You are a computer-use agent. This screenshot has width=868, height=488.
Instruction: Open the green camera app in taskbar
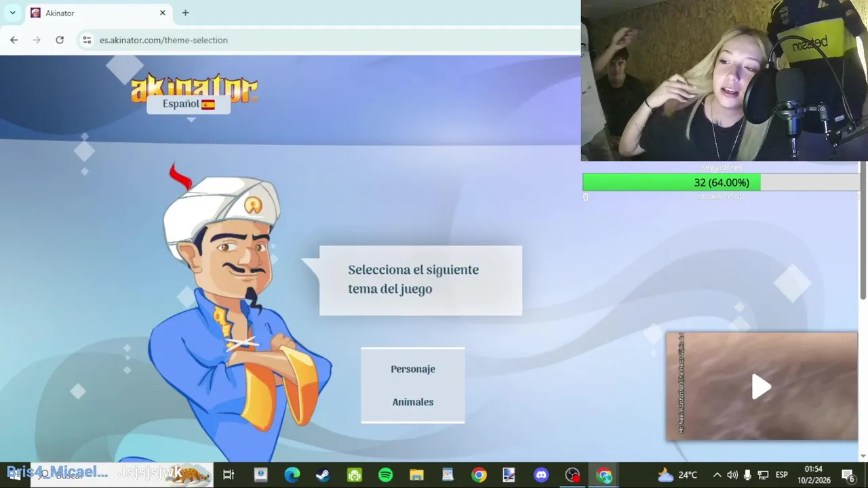(354, 475)
